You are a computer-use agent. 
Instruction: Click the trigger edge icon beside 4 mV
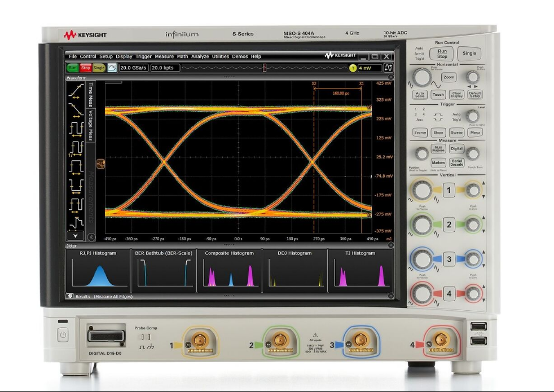[x=388, y=68]
